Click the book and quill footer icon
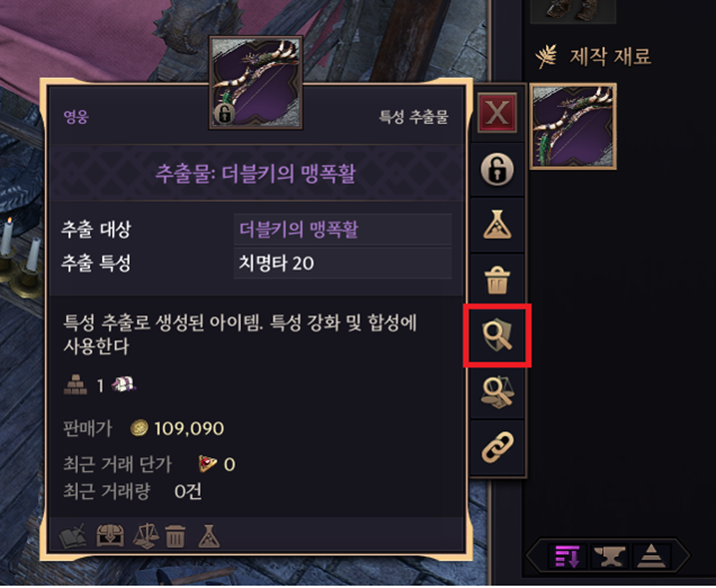716x588 pixels. pyautogui.click(x=73, y=535)
